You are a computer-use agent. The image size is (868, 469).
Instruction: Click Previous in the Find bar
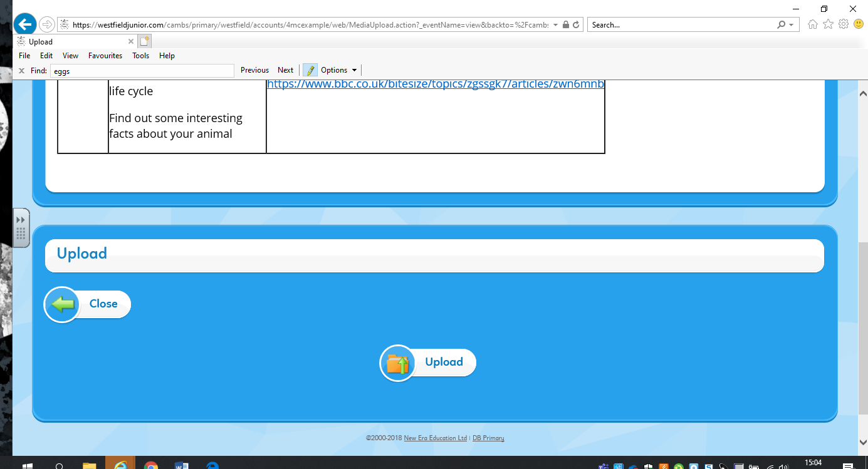tap(254, 70)
